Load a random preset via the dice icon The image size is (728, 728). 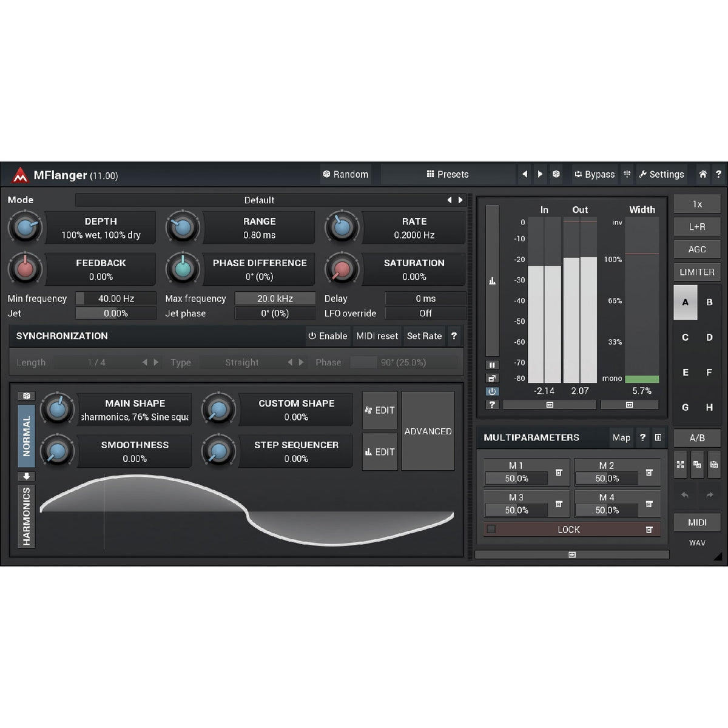tap(556, 174)
